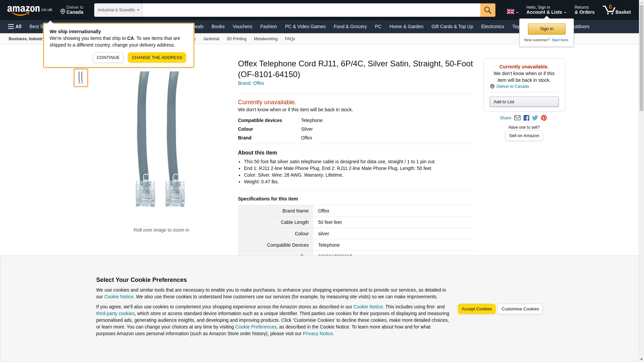This screenshot has width=644, height=362.
Task: Focus the Amazon search text field
Action: (311, 10)
